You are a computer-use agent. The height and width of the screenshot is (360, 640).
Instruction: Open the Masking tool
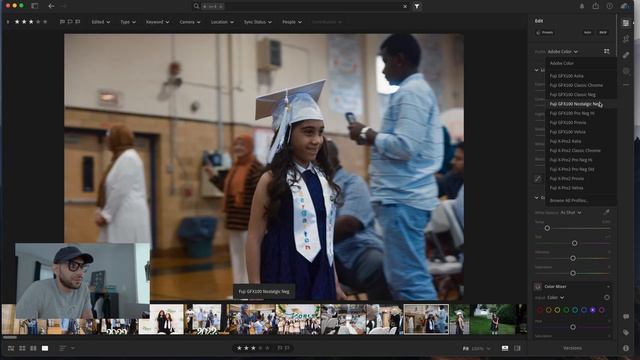click(626, 71)
